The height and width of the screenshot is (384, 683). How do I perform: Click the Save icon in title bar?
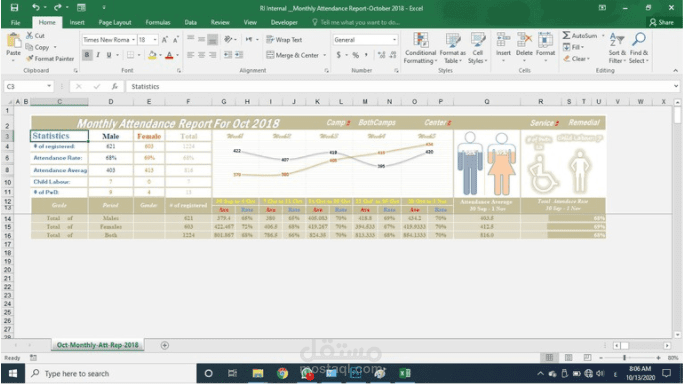pos(14,8)
